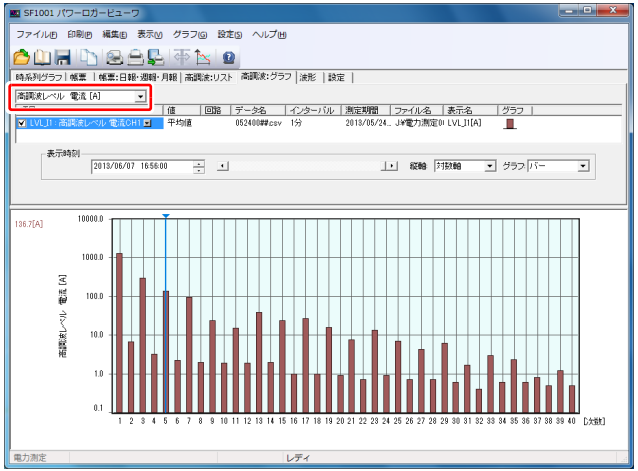Click the LVL_I1 graph color swatch
This screenshot has width=638, height=471.
pyautogui.click(x=510, y=124)
